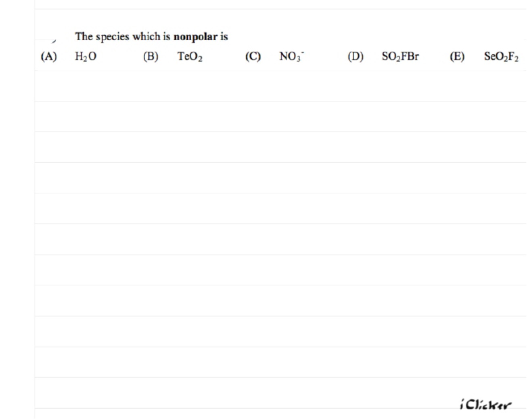Click the subscript 2 in TeO2
This screenshot has height=420, width=527.
pos(200,59)
